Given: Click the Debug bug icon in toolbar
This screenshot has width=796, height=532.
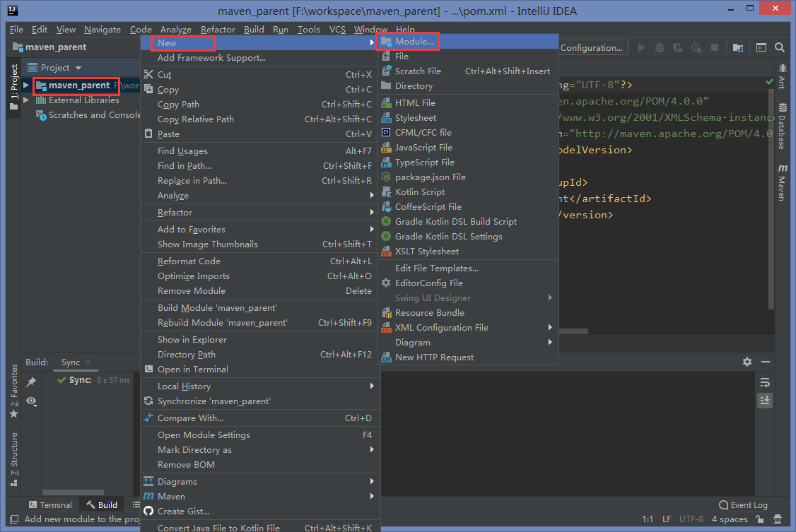Looking at the screenshot, I should click(660, 47).
